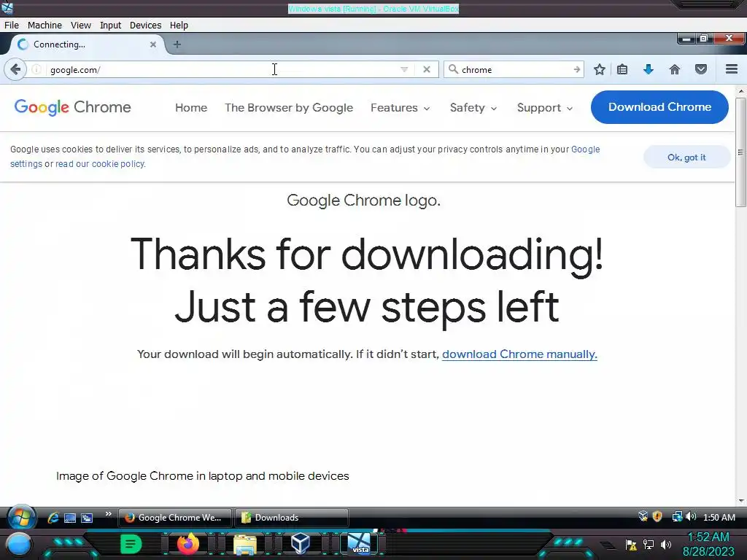Open the Vista Start orb
Viewport: 747px width, 560px height.
(21, 517)
